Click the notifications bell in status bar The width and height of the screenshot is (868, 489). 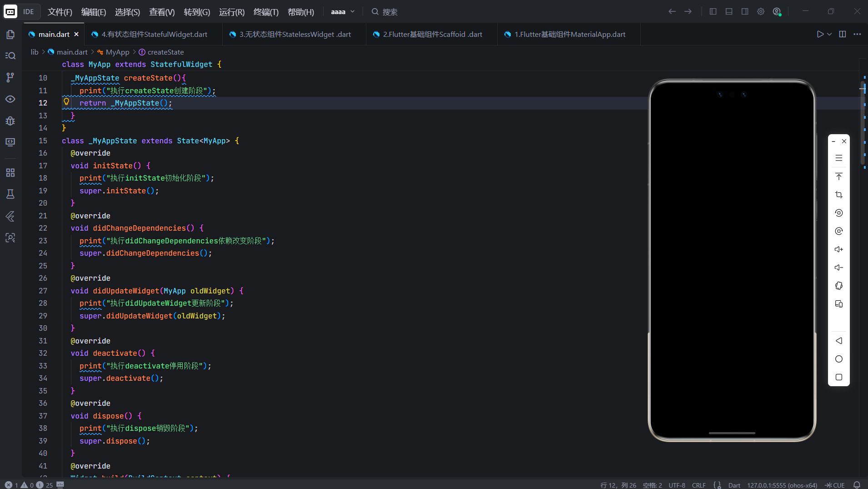pos(857,485)
